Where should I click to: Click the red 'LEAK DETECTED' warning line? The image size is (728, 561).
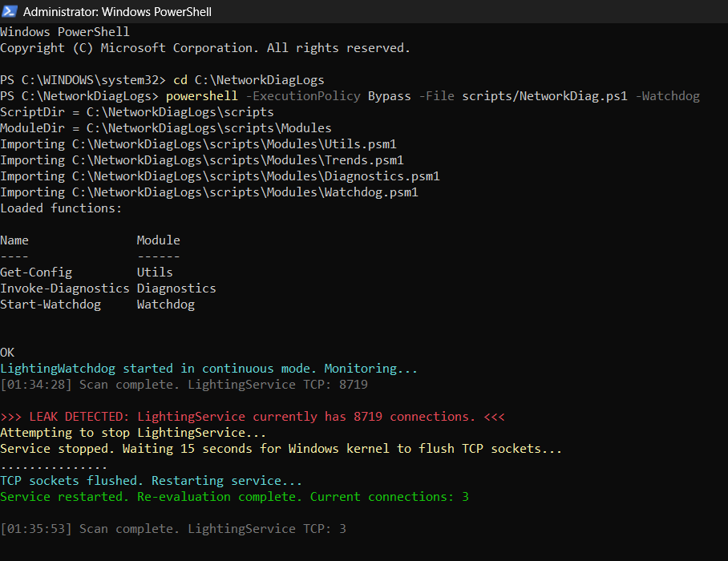(x=252, y=417)
